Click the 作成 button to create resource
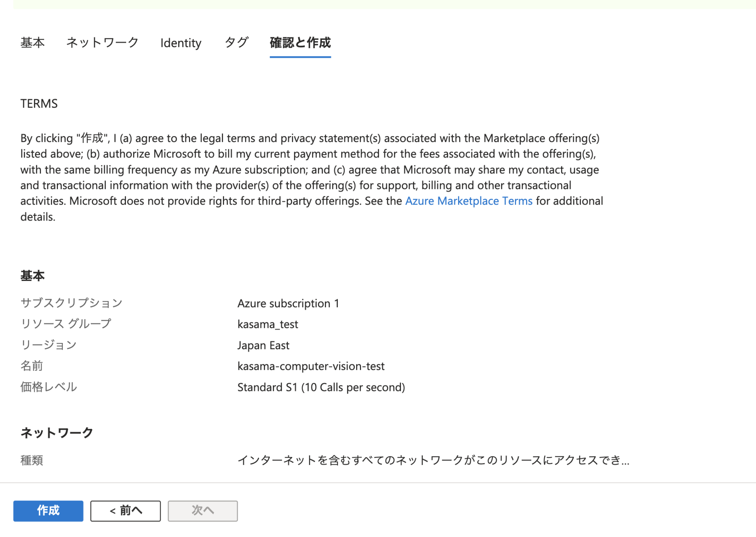The width and height of the screenshot is (756, 537). pyautogui.click(x=48, y=511)
